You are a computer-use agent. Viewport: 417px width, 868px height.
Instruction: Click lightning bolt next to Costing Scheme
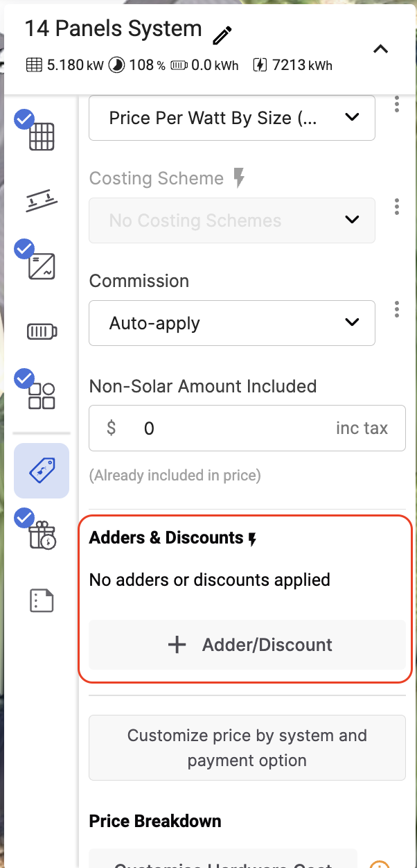tap(239, 178)
